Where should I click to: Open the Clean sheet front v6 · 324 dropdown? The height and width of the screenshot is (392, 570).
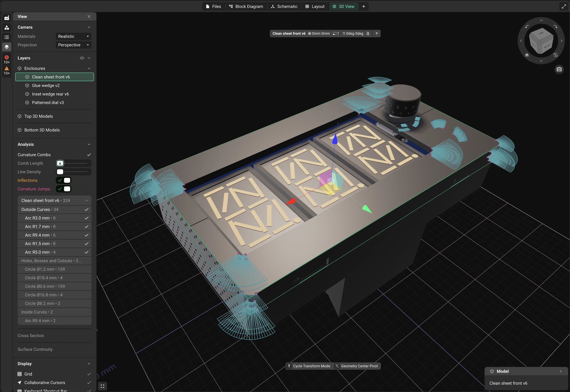[54, 200]
